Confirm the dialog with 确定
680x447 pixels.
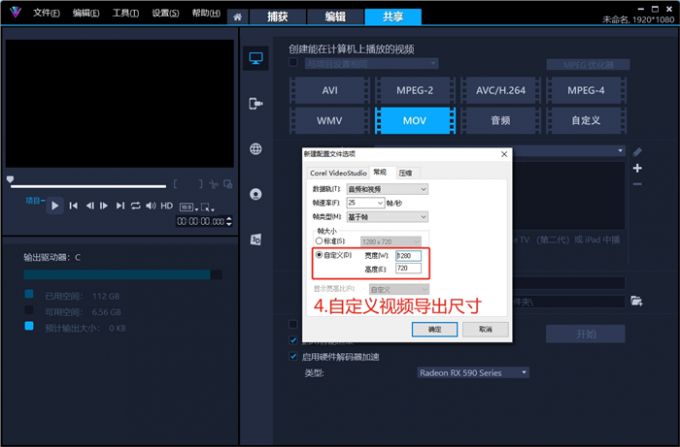coord(435,329)
